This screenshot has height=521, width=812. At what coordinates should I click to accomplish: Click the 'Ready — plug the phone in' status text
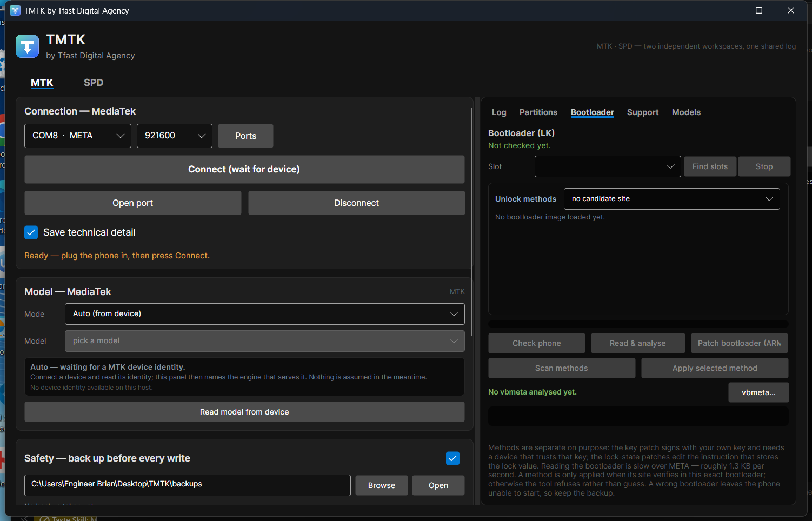tap(117, 256)
